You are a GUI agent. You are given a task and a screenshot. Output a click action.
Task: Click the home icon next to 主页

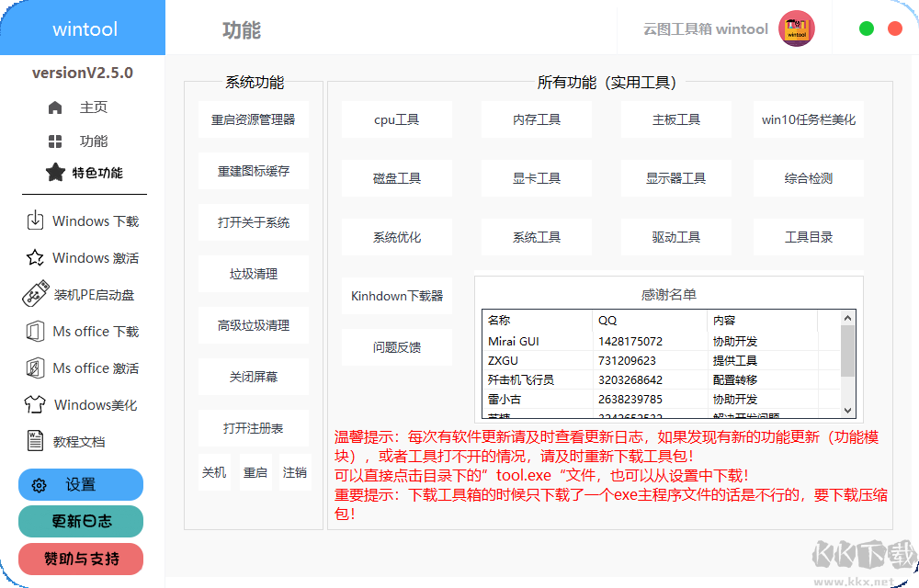(55, 107)
